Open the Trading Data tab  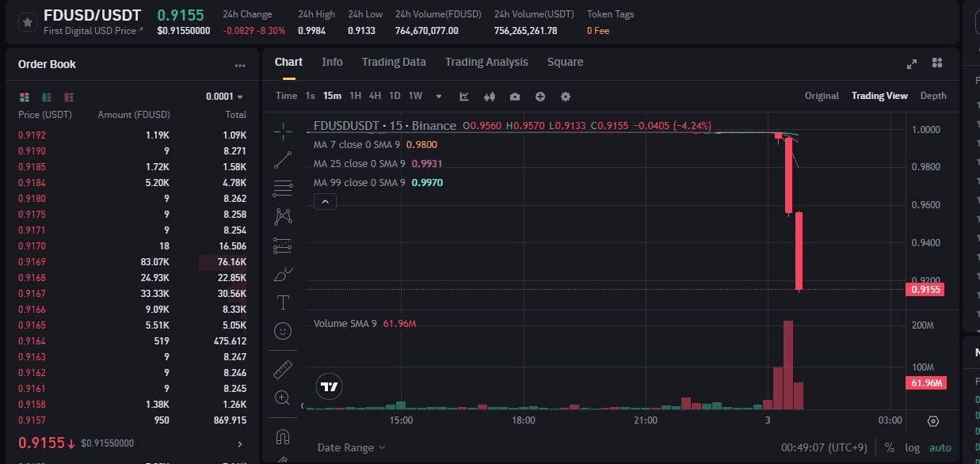click(394, 62)
